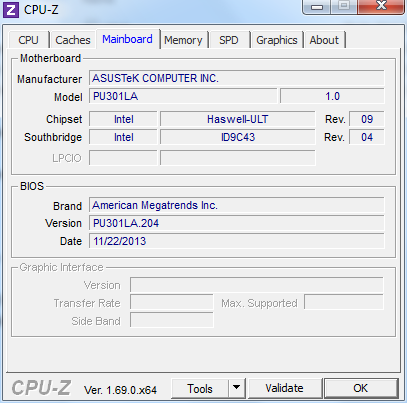This screenshot has height=403, width=407.
Task: Click the Chipset vendor Intel field
Action: click(123, 119)
